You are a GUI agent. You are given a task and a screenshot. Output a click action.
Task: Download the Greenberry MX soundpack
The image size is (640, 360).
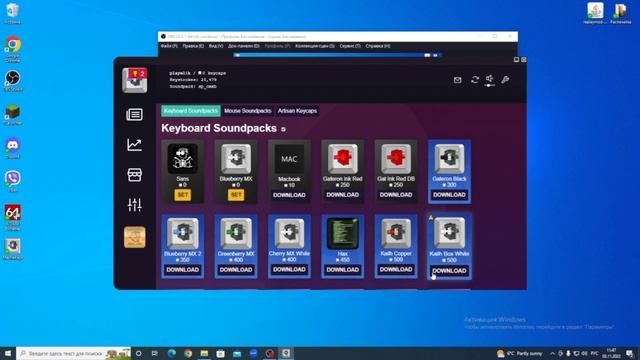point(236,269)
